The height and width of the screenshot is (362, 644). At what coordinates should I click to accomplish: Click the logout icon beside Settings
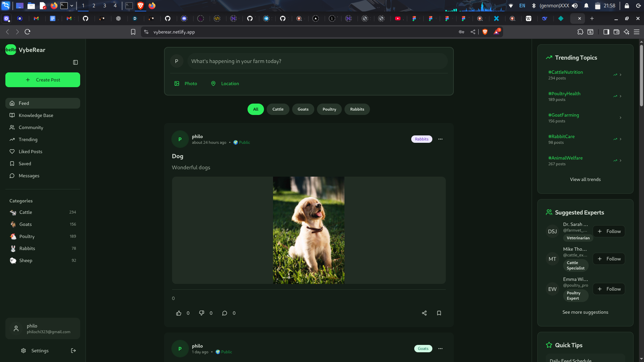(73, 351)
